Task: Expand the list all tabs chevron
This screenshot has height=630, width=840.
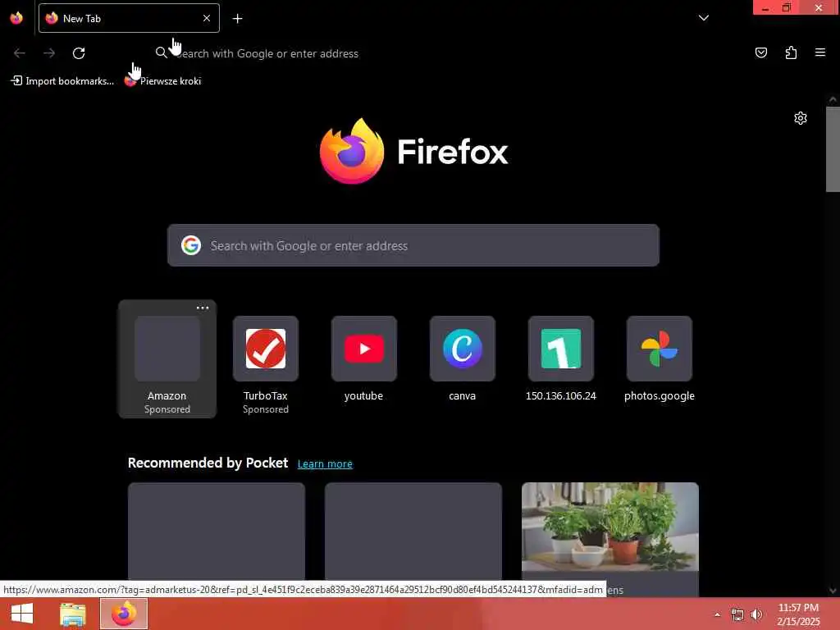Action: coord(703,18)
